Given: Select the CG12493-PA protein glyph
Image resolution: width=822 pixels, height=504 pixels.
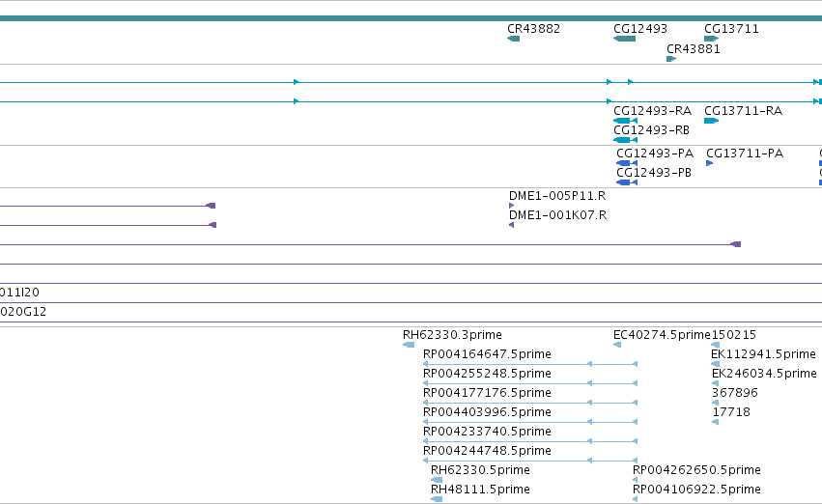Looking at the screenshot, I should (x=627, y=163).
